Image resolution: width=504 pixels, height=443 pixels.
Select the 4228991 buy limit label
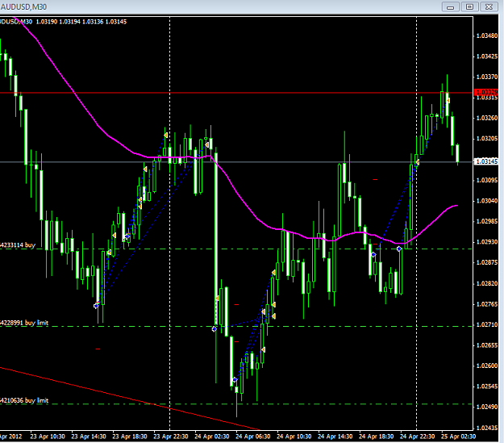point(24,323)
